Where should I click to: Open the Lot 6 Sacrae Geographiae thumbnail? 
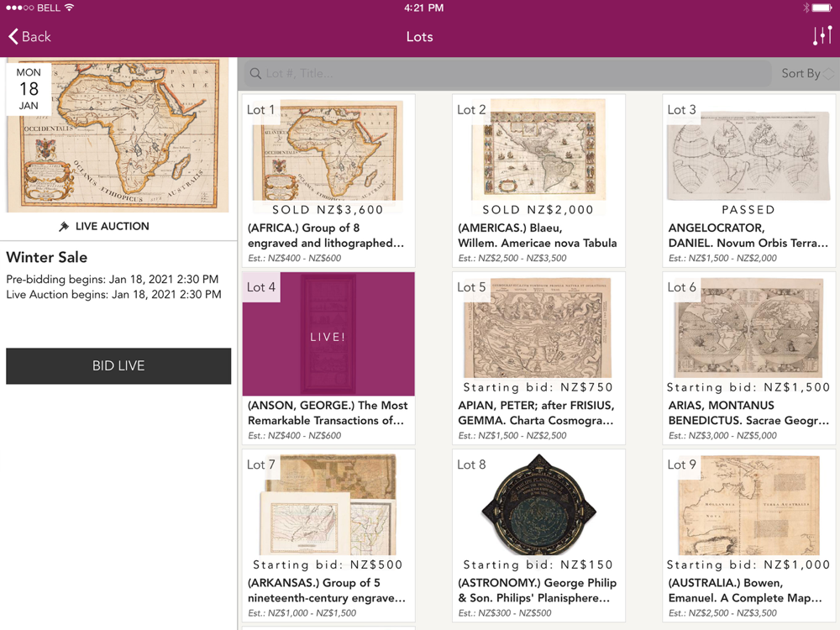point(749,328)
